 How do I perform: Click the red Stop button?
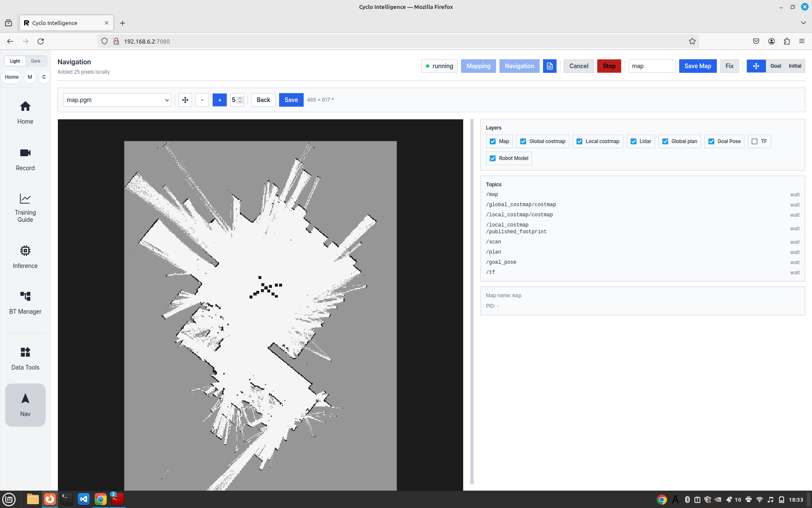click(609, 66)
